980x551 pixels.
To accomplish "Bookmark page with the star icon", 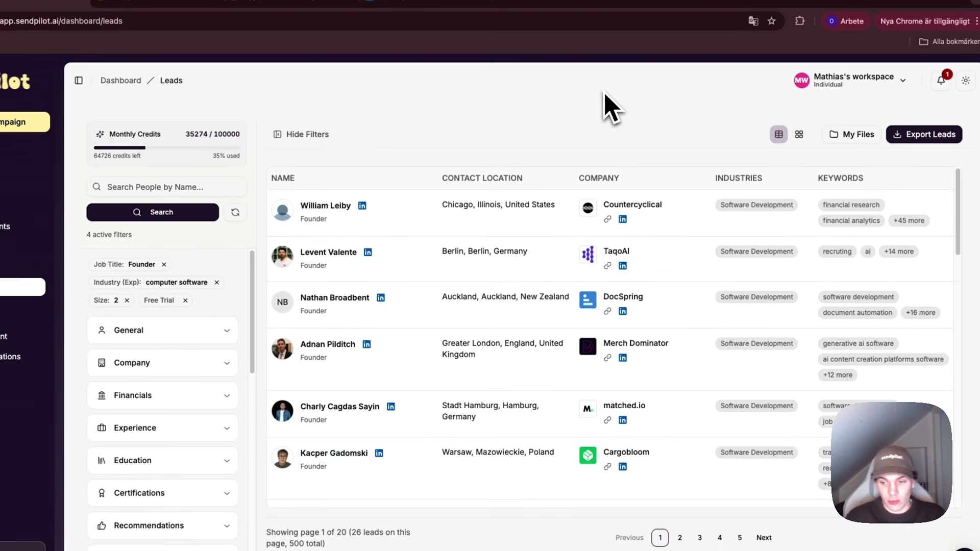I will click(772, 21).
